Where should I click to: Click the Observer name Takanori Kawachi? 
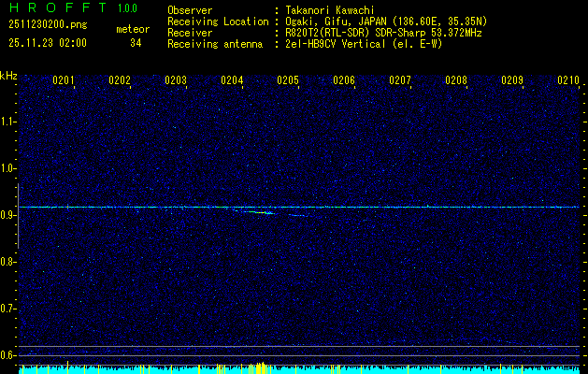[x=330, y=10]
